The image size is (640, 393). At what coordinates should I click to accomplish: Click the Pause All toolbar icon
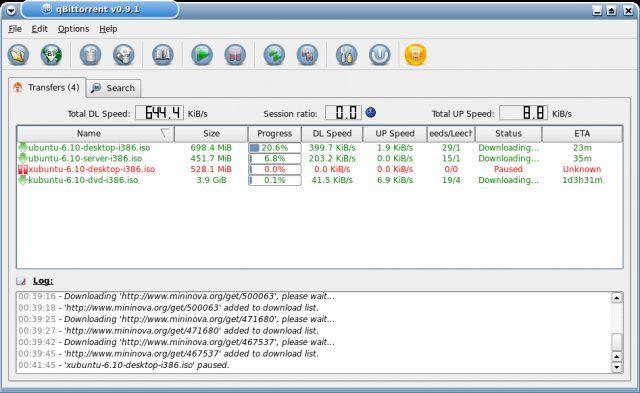click(x=307, y=55)
